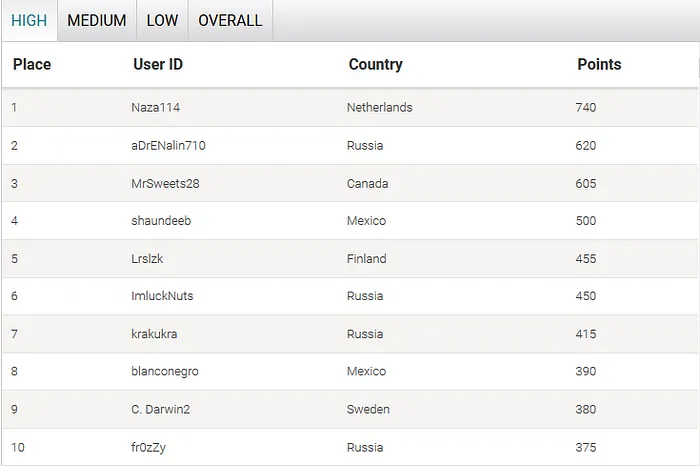Click user Lrslzk from Finland
The width and height of the screenshot is (700, 466).
tap(147, 258)
